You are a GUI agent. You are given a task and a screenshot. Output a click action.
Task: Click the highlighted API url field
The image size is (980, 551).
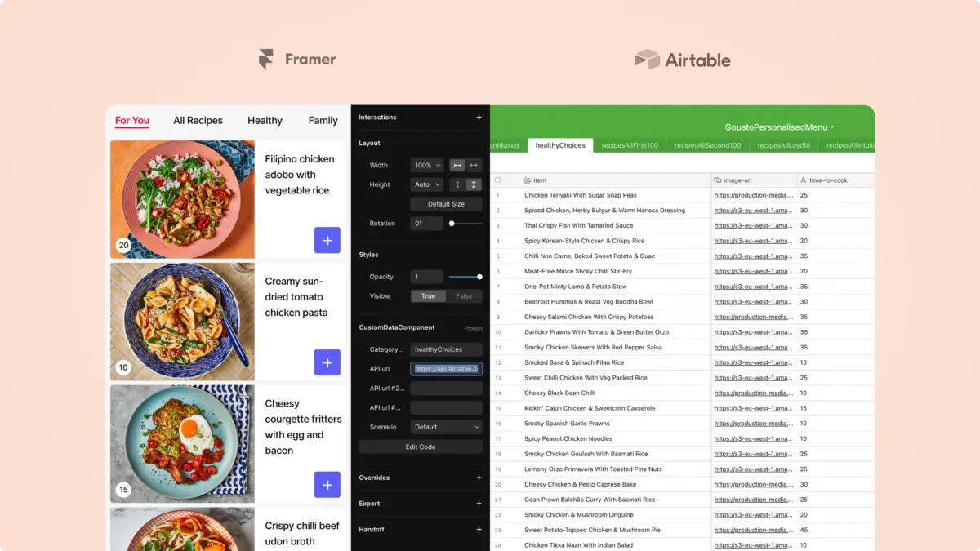[x=446, y=369]
